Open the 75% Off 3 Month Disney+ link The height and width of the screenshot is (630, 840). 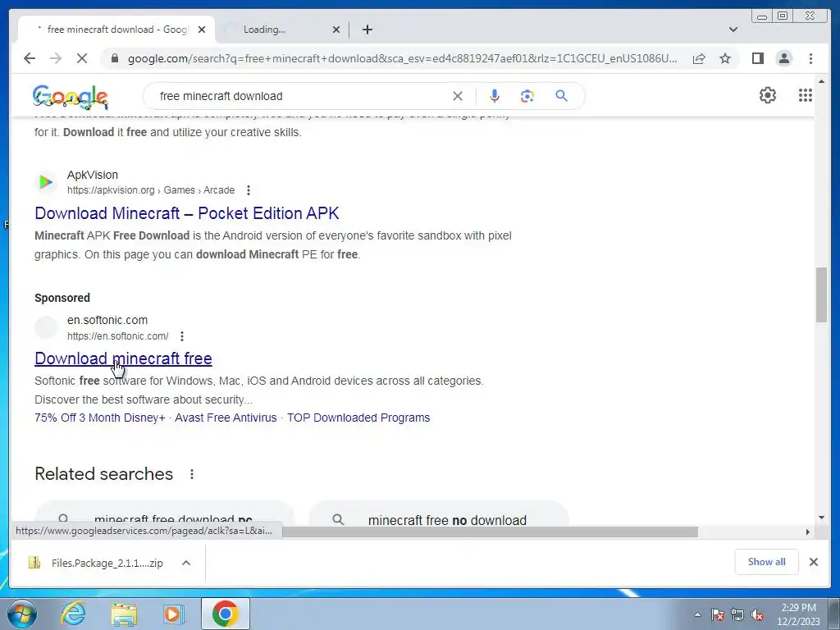[100, 418]
